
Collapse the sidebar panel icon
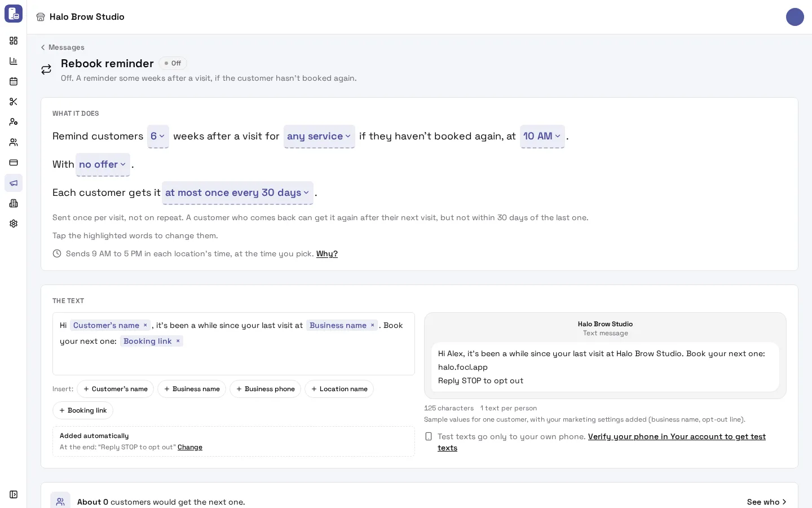point(14,494)
